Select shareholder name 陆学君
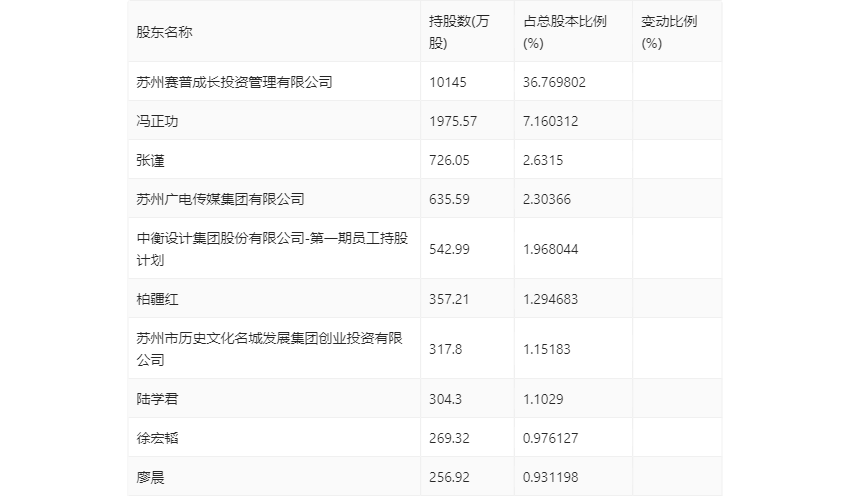The height and width of the screenshot is (496, 850). tap(157, 399)
